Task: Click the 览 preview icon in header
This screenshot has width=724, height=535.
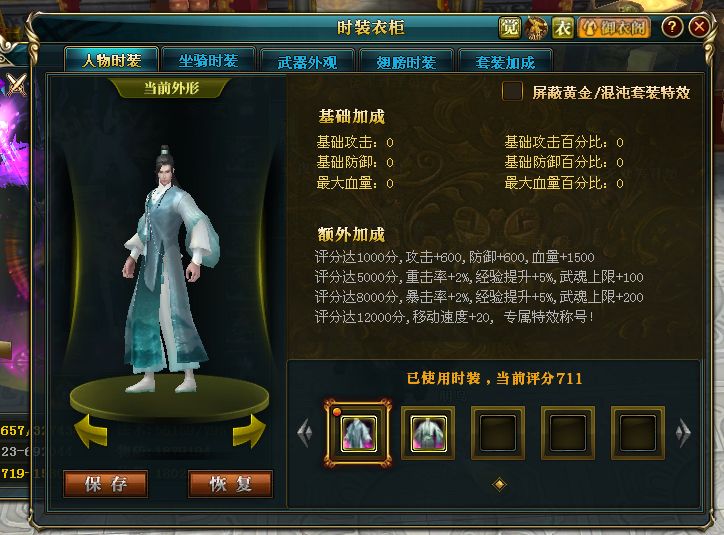Action: point(509,28)
